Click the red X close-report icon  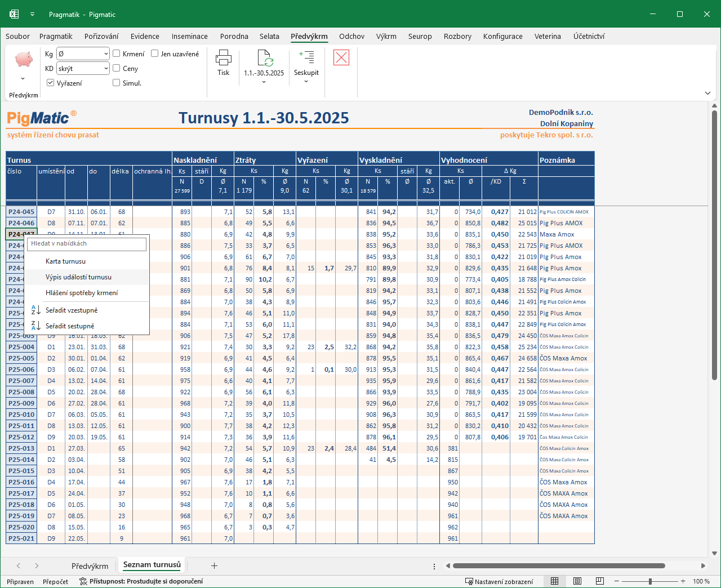point(341,57)
